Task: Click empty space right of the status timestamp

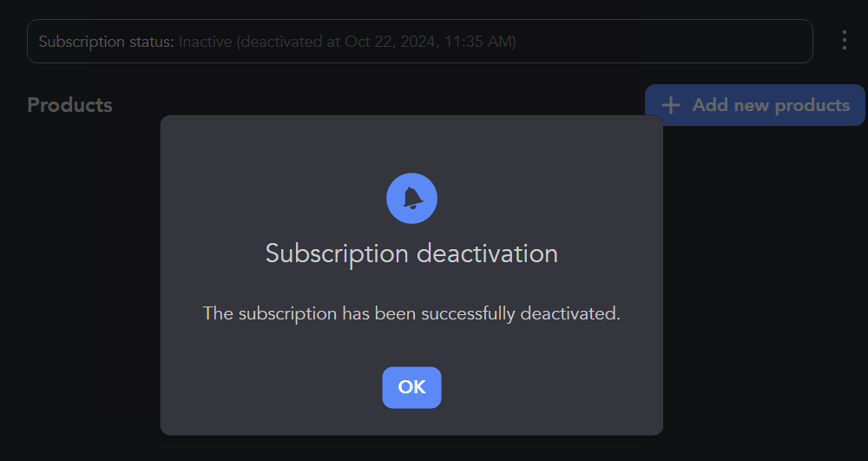Action: coord(660,42)
